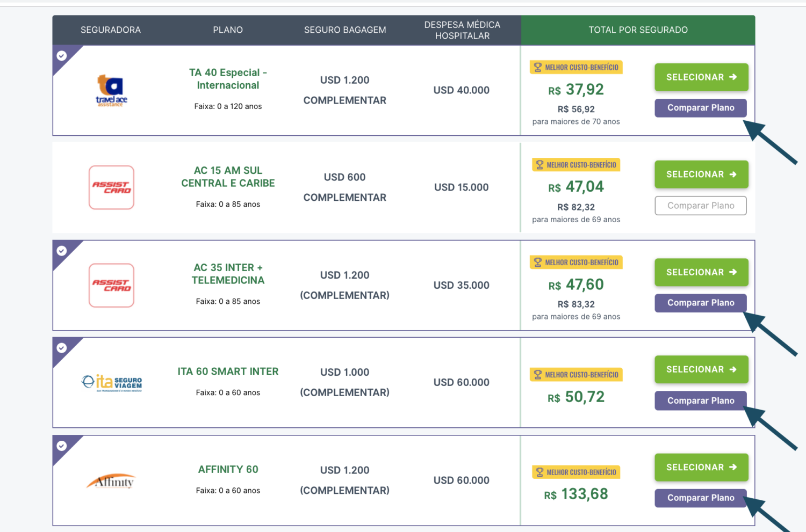Click the SEGURO BAGAGEM column header

tap(345, 30)
